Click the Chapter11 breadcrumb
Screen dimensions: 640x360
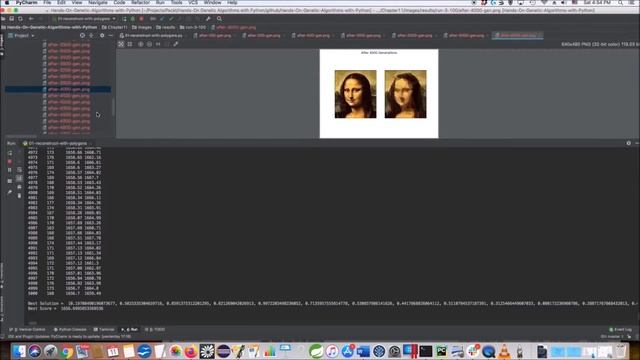point(115,27)
